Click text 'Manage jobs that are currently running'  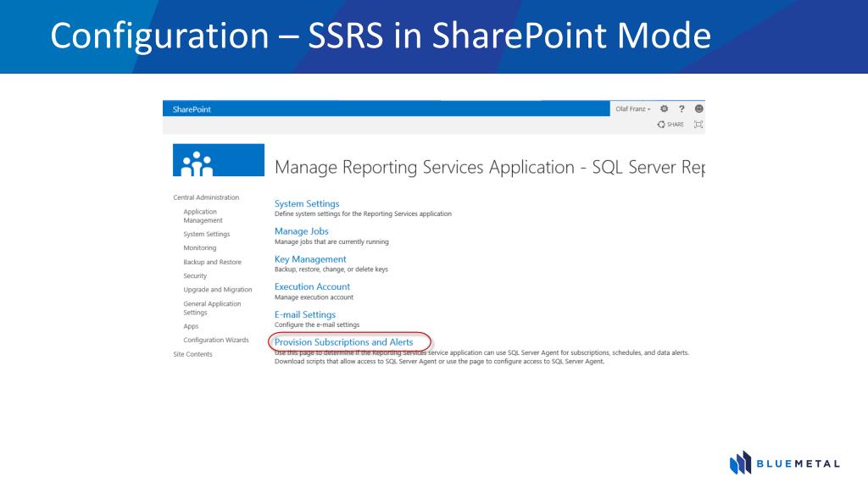pyautogui.click(x=331, y=241)
